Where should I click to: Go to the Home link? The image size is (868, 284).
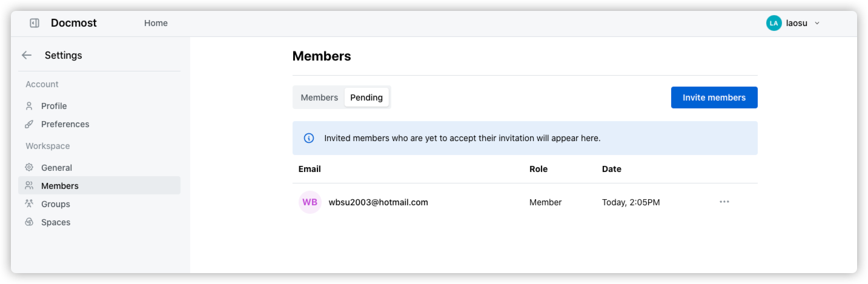tap(156, 23)
